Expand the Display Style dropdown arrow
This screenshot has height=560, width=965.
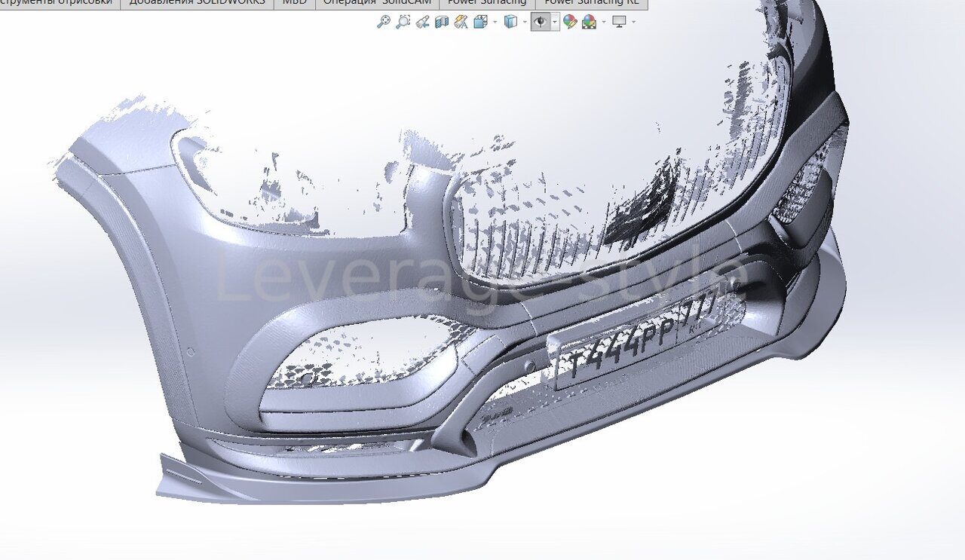tap(524, 22)
